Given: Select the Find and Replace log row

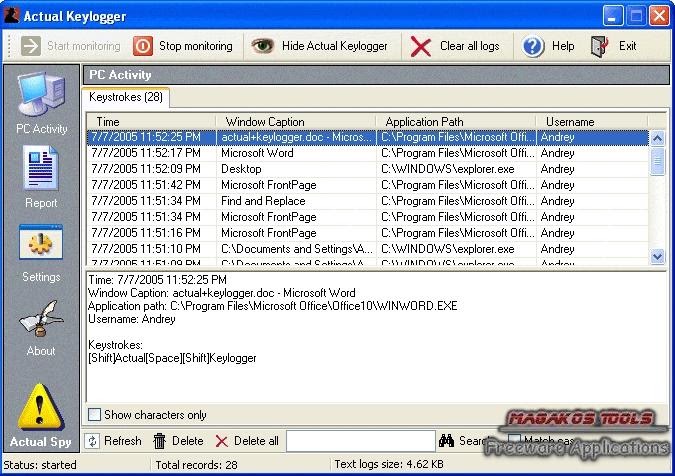Looking at the screenshot, I should coord(368,201).
